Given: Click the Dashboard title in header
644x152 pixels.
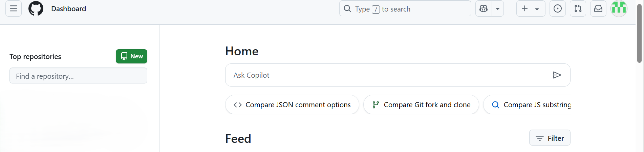Looking at the screenshot, I should (x=69, y=9).
